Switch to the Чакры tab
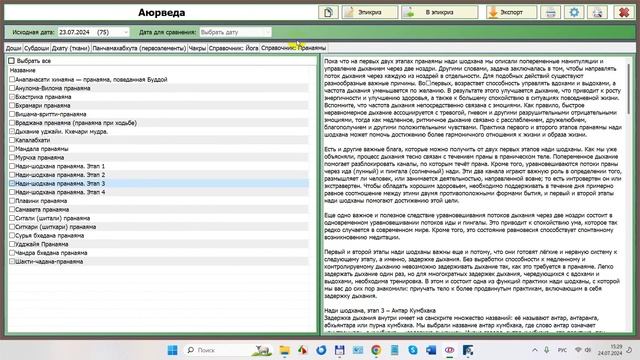640x360 pixels. click(x=197, y=48)
